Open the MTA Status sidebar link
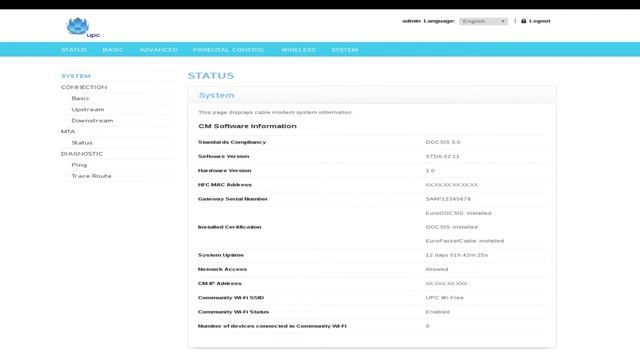The width and height of the screenshot is (640, 360). click(82, 143)
